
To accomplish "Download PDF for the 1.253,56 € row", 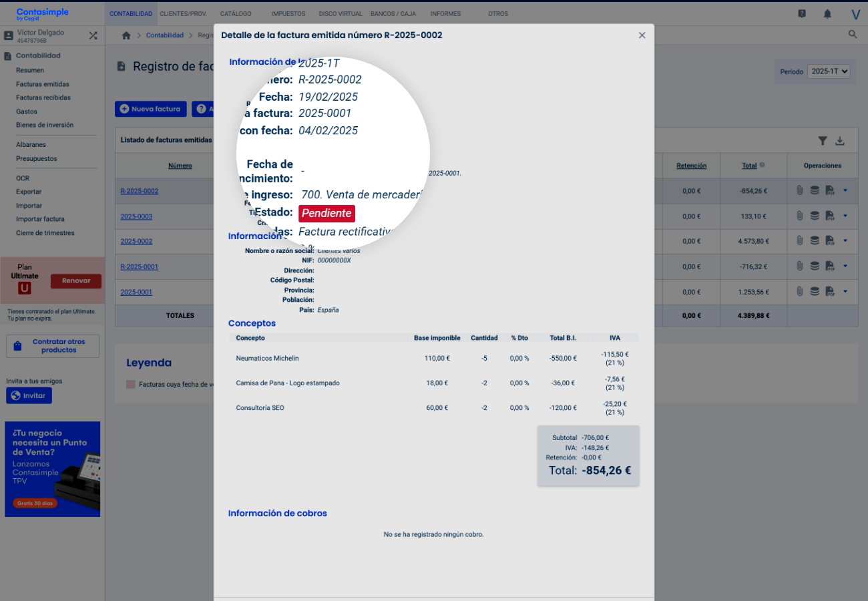I will 830,291.
